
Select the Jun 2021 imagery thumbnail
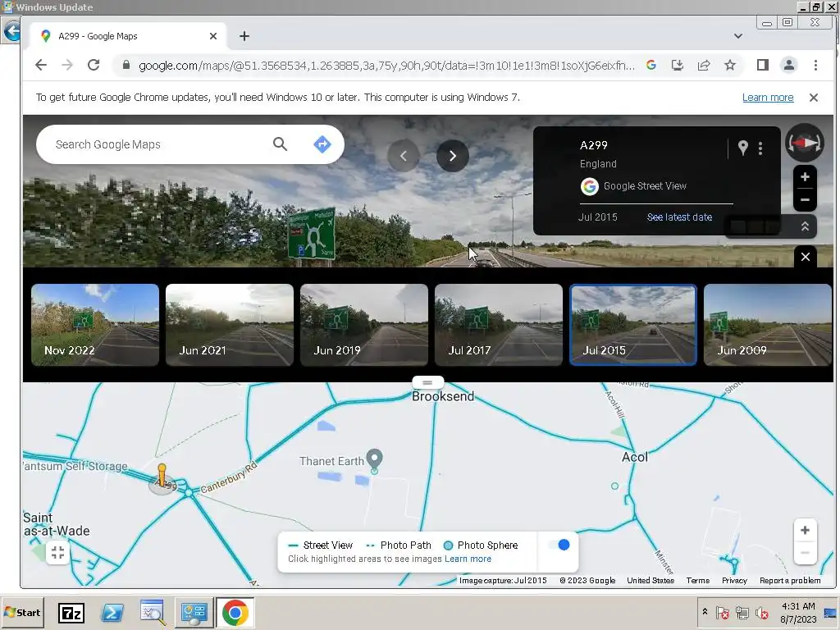[230, 325]
